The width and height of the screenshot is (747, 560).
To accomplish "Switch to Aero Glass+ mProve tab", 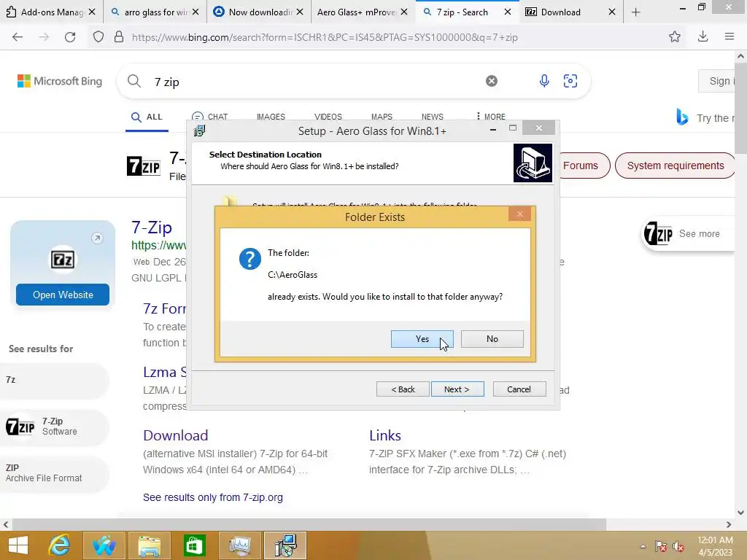I will (363, 12).
